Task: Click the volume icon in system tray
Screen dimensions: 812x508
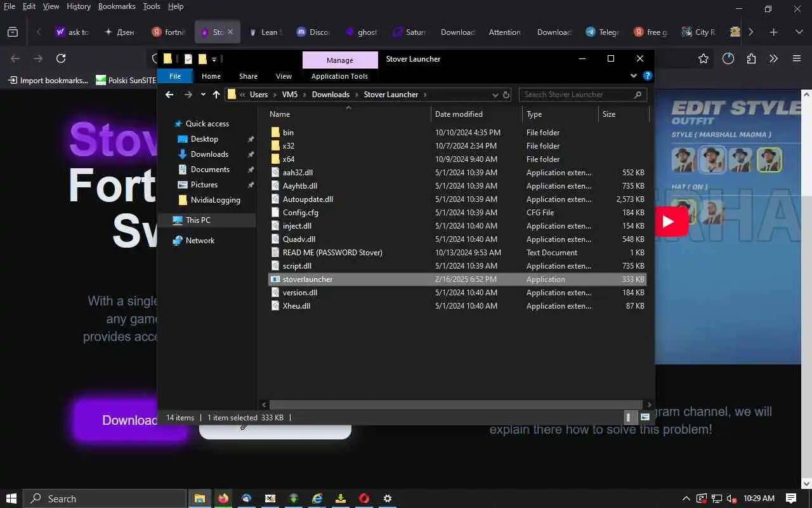Action: tap(731, 498)
